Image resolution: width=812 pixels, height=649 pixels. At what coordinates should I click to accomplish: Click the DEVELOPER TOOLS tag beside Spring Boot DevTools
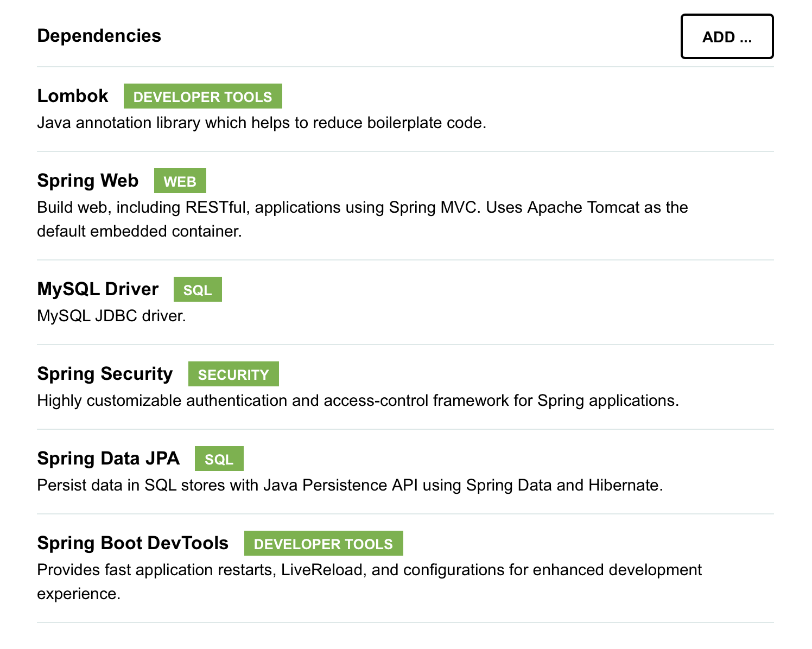[x=323, y=543]
